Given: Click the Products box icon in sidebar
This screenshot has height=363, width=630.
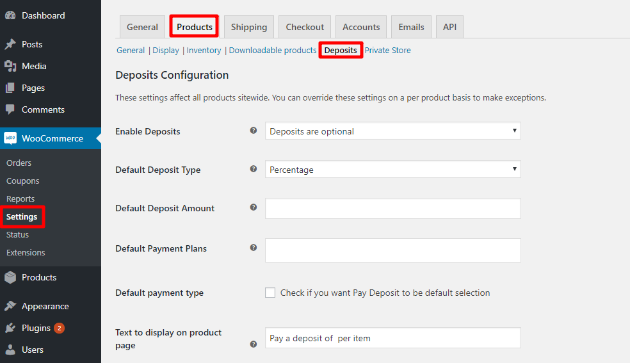Looking at the screenshot, I should pyautogui.click(x=10, y=277).
